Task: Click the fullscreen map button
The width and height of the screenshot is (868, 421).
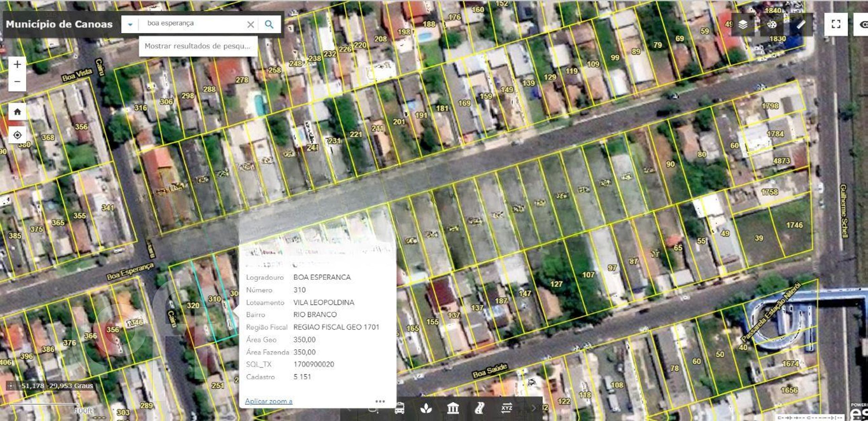Action: tap(836, 24)
